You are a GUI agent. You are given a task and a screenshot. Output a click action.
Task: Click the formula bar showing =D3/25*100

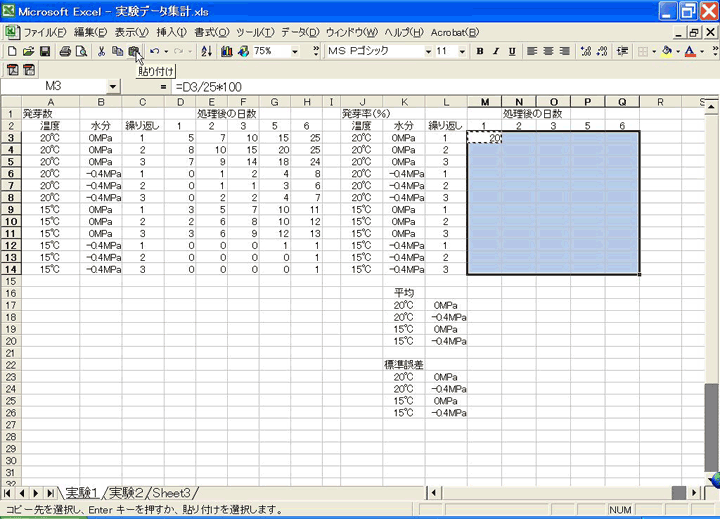(x=400, y=87)
